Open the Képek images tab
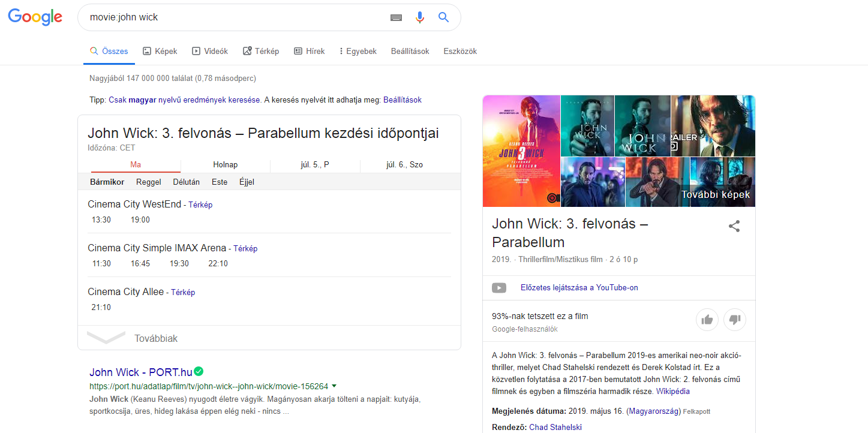The height and width of the screenshot is (433, 868). click(160, 52)
